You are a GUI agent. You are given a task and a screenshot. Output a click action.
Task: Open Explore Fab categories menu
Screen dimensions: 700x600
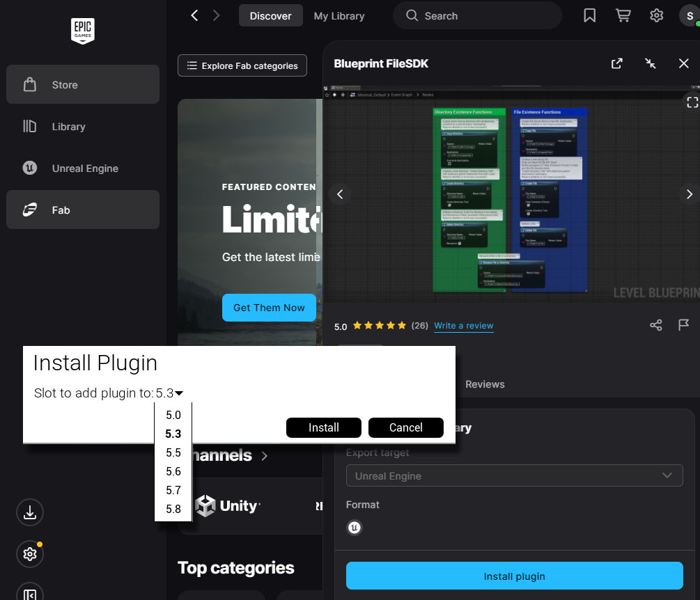pos(242,65)
